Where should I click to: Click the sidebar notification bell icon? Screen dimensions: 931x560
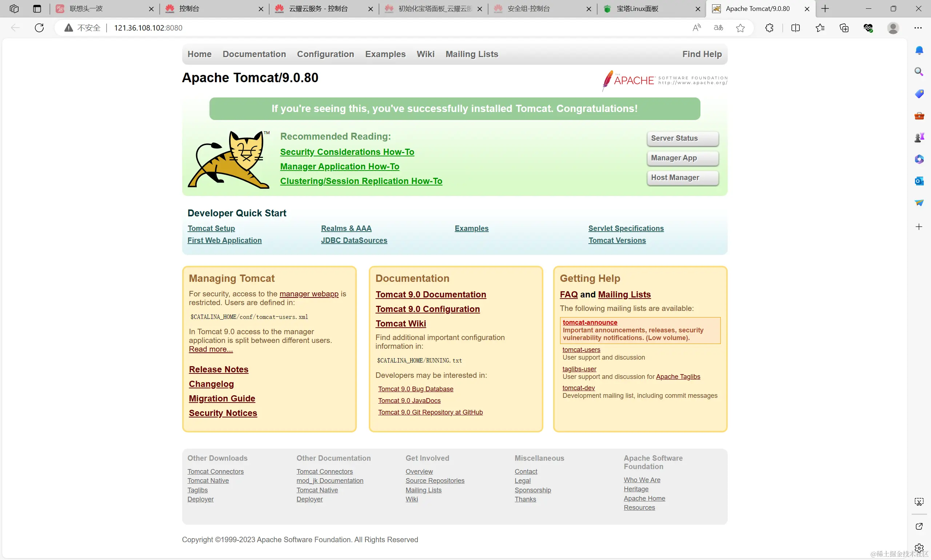click(919, 50)
